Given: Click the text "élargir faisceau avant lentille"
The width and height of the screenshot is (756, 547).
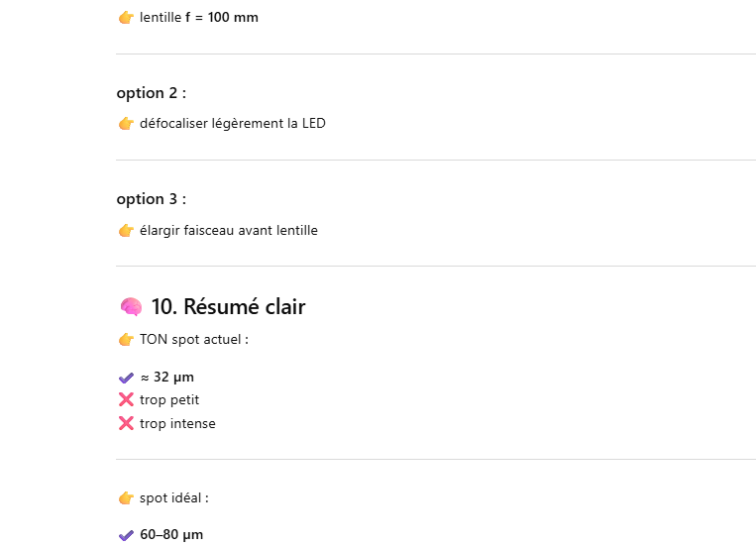Looking at the screenshot, I should (x=228, y=231).
